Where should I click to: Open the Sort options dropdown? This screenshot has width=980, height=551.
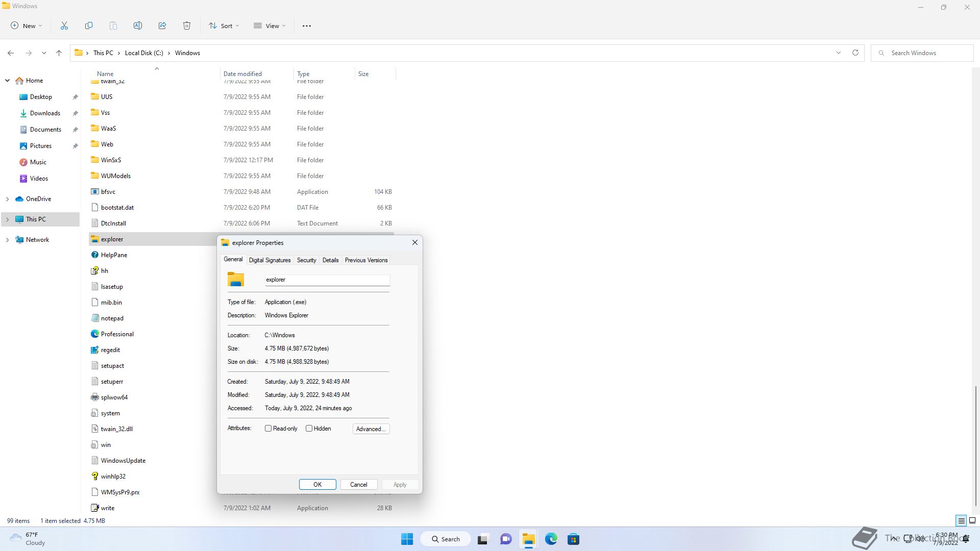224,26
